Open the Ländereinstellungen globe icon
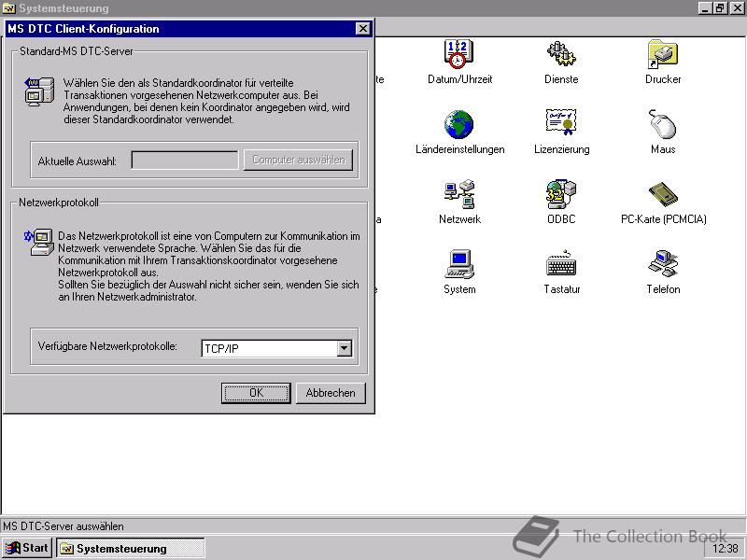This screenshot has width=747, height=560. [x=458, y=124]
